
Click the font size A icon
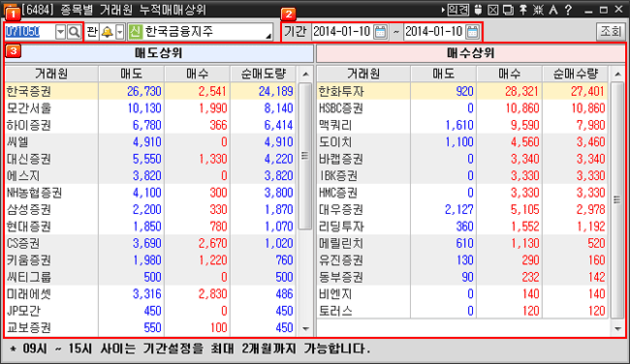pyautogui.click(x=553, y=10)
